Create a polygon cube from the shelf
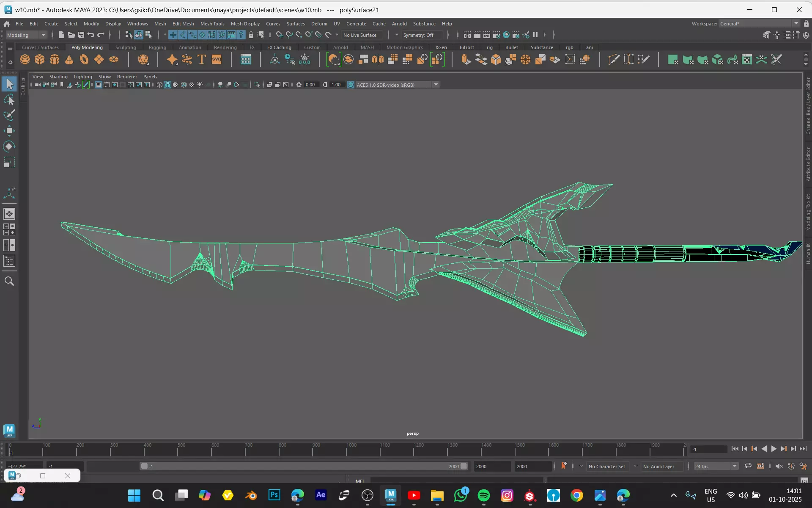This screenshot has width=812, height=508. [x=40, y=60]
